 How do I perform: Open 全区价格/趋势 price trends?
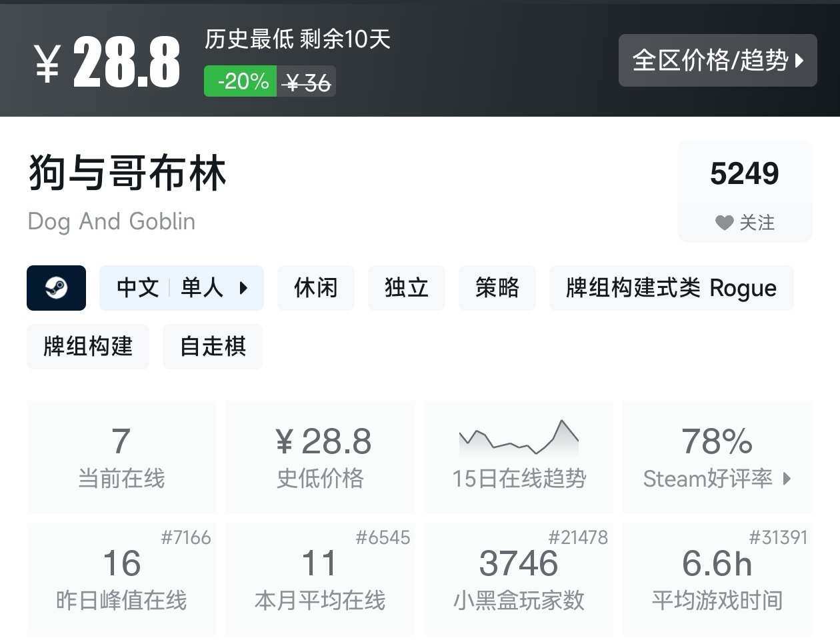(718, 61)
